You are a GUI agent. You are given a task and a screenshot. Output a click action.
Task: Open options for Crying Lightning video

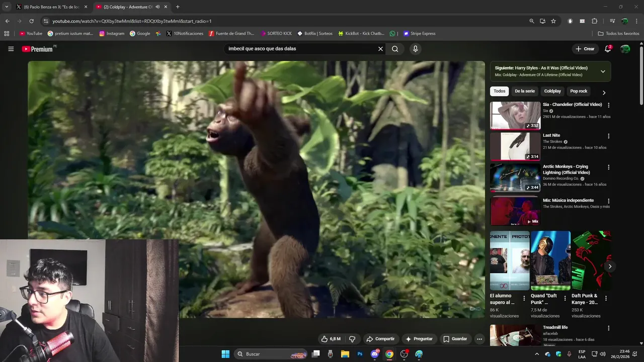coord(609,167)
